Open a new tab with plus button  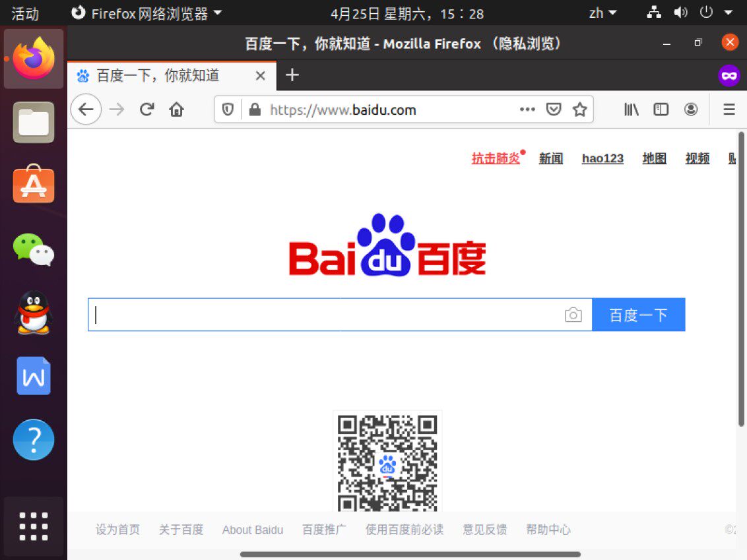tap(292, 75)
